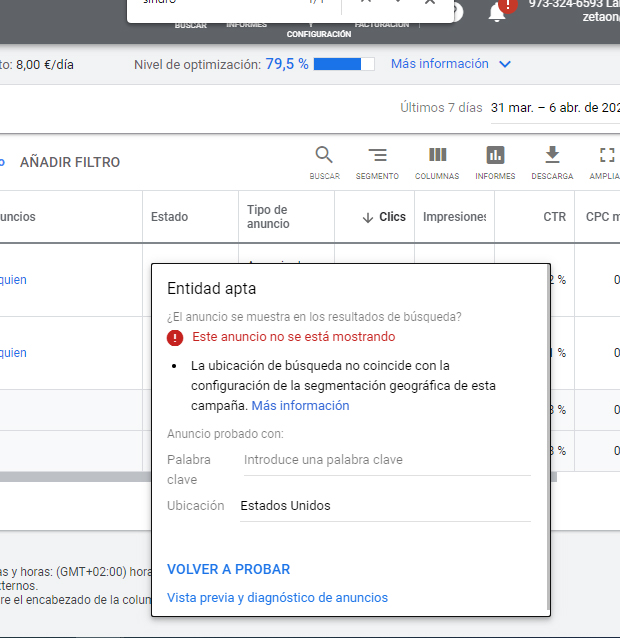Click the Impresiones column header
This screenshot has height=638, width=620.
pyautogui.click(x=454, y=217)
